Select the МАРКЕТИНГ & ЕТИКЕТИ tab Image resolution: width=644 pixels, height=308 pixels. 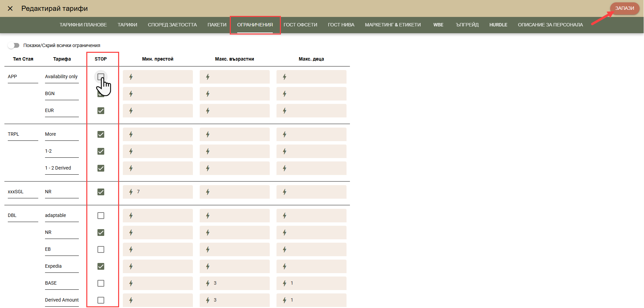tap(393, 25)
